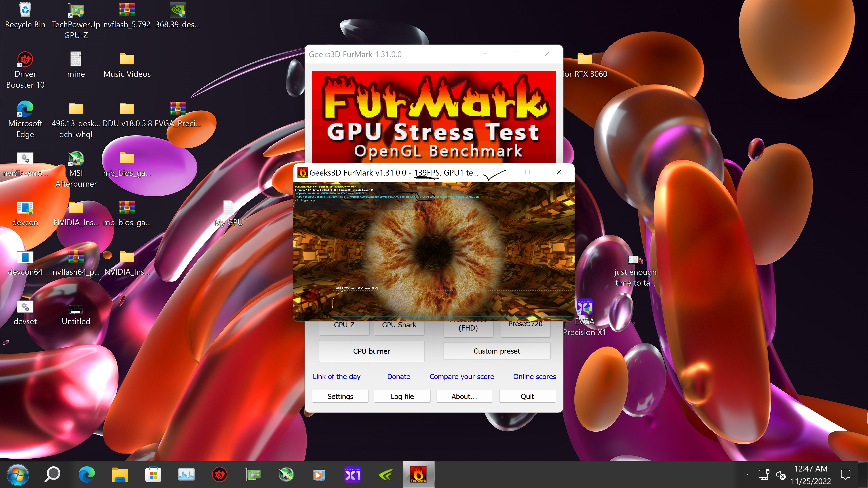Open Microsoft Store from the taskbar

(153, 474)
